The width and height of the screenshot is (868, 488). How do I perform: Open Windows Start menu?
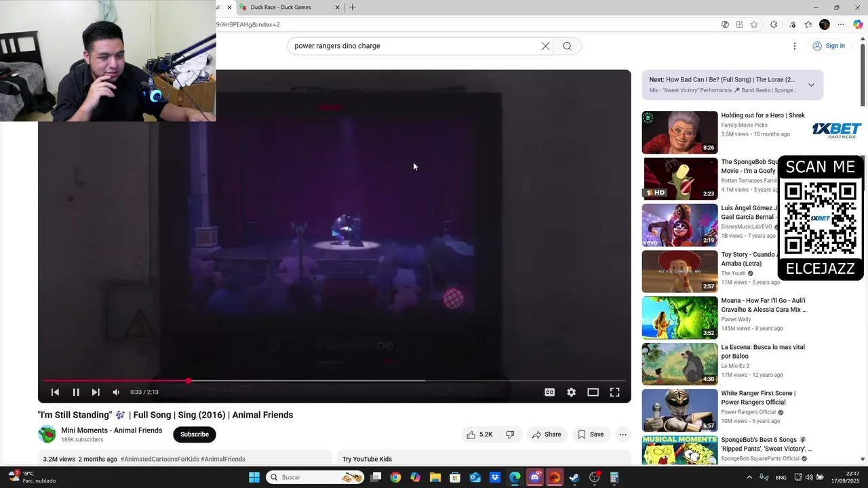coord(254,477)
